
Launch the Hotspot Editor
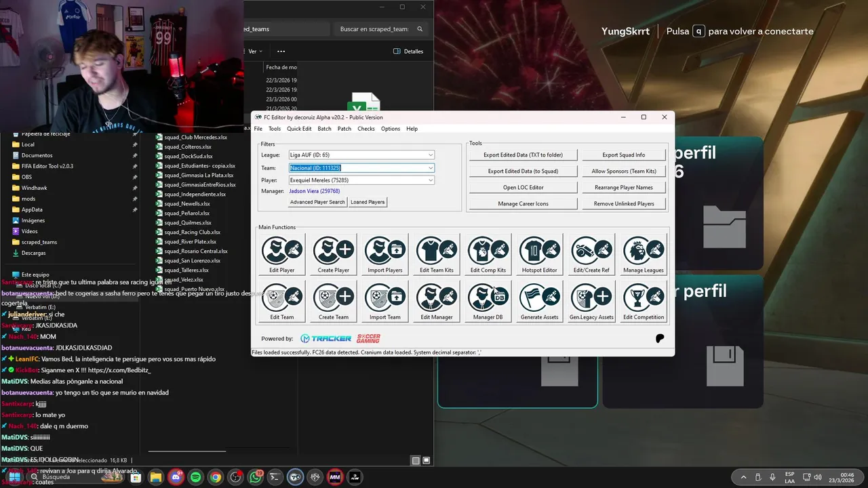pyautogui.click(x=540, y=255)
